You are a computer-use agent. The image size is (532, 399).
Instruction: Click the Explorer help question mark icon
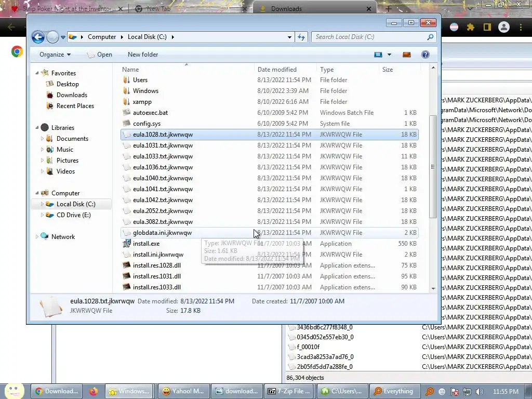425,55
